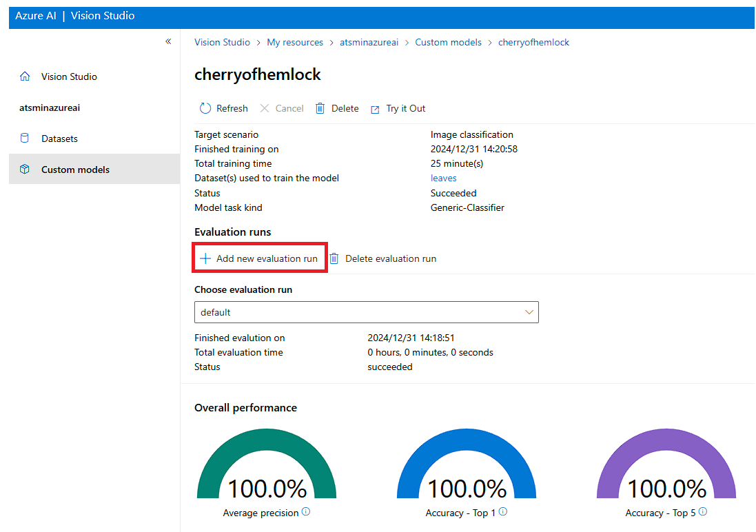This screenshot has width=756, height=532.
Task: Click the 2024/12/31 14:20:58 training timestamp
Action: point(474,149)
